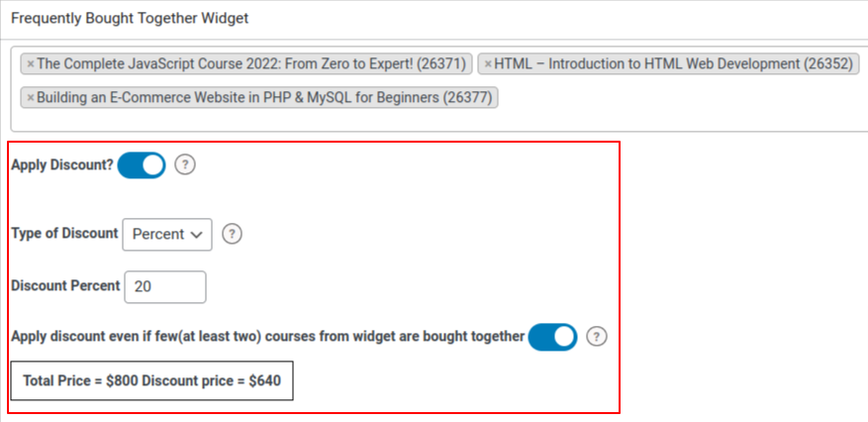
Task: Select the HTML Web Development tag text
Action: pyautogui.click(x=674, y=64)
